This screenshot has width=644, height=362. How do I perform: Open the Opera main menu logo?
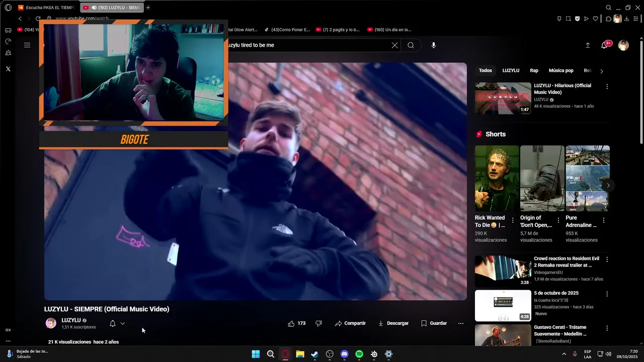(8, 8)
